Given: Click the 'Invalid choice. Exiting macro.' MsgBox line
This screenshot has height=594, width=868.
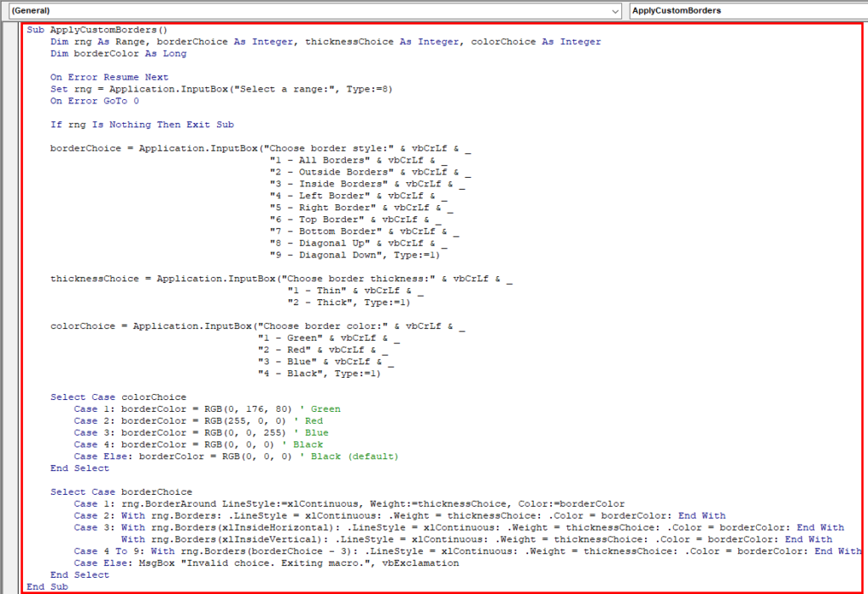Looking at the screenshot, I should click(266, 563).
